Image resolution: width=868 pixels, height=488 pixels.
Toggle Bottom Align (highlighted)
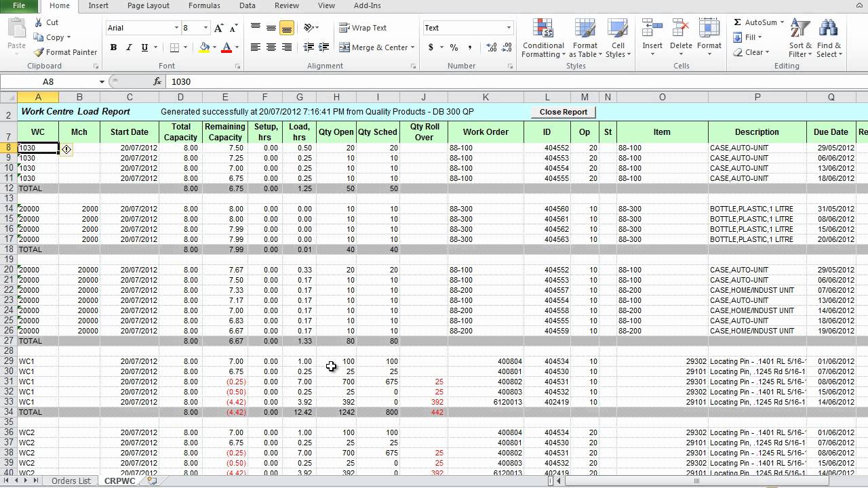point(287,28)
